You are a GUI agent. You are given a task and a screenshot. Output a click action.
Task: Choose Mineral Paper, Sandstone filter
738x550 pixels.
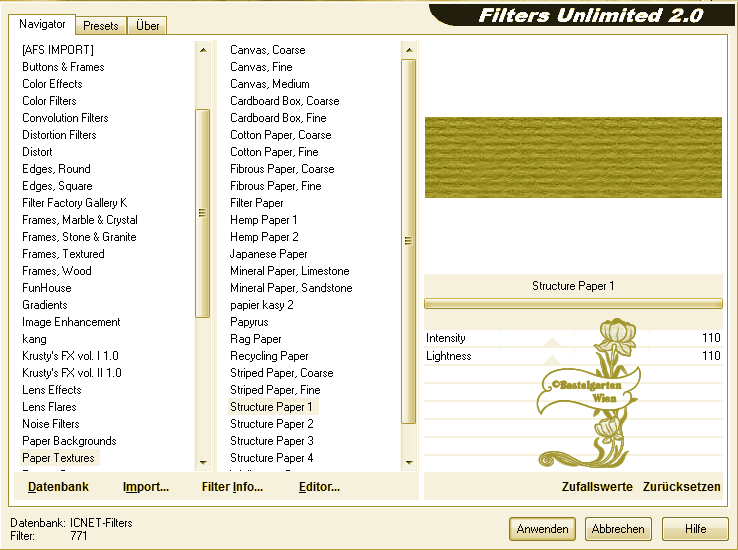pos(291,287)
